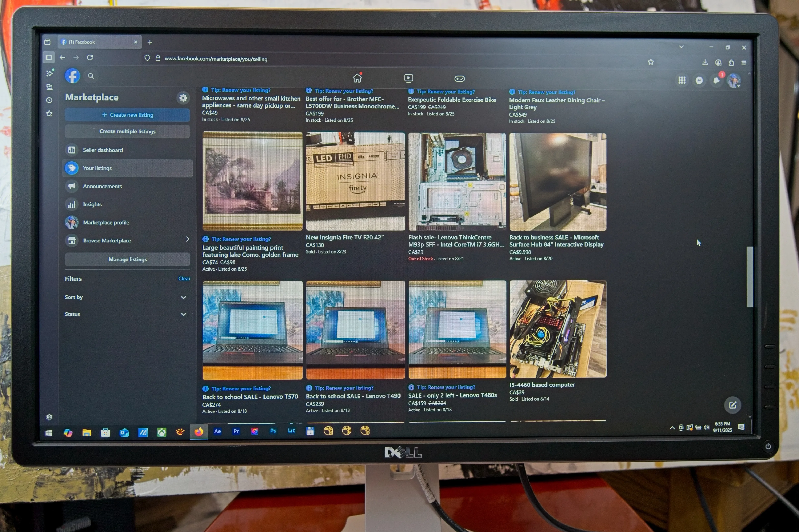The image size is (799, 532).
Task: Click Create new listing
Action: (128, 115)
